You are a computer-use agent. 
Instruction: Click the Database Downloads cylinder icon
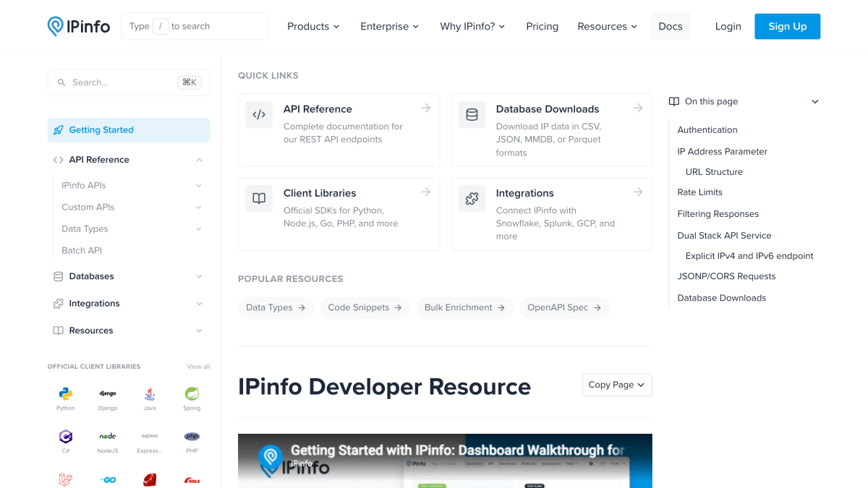[x=472, y=114]
